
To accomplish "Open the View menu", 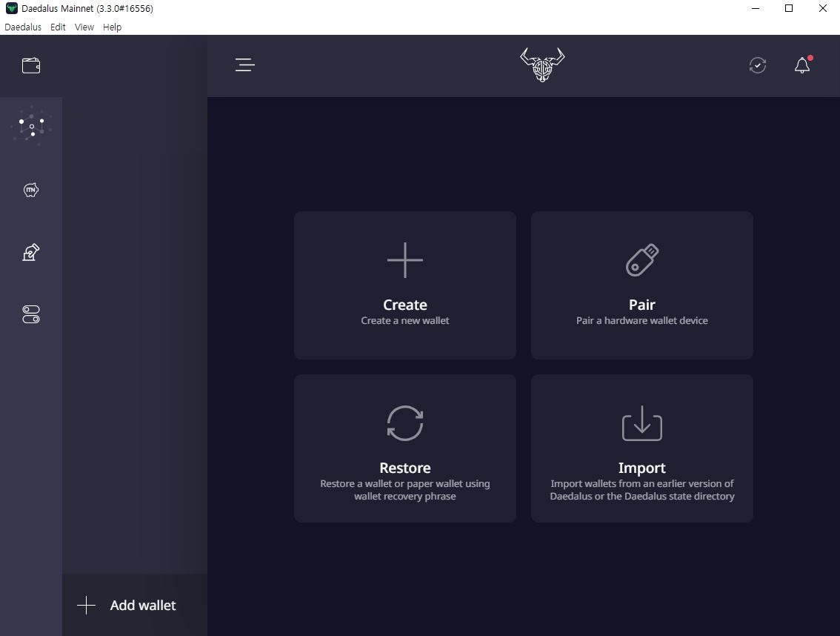I will (84, 27).
